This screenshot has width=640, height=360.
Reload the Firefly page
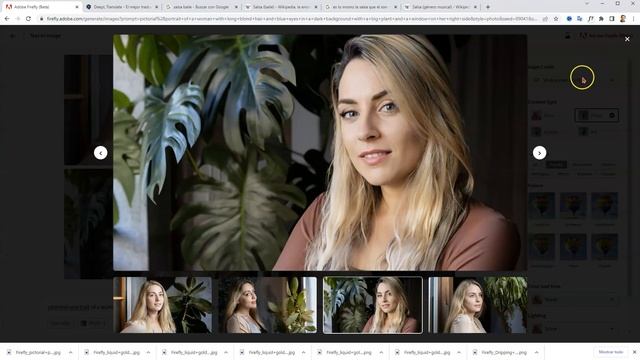tap(28, 19)
